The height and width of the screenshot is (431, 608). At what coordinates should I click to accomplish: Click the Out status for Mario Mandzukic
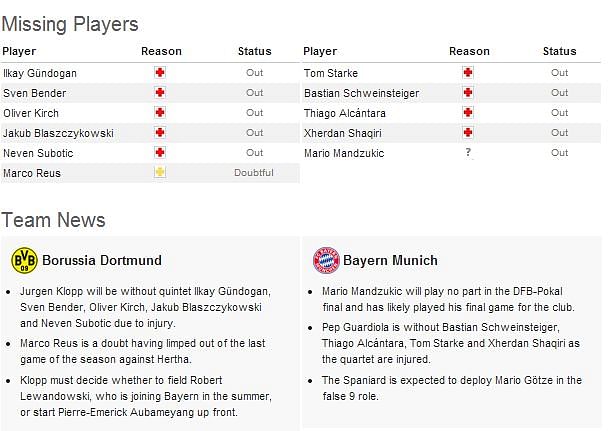pos(560,153)
